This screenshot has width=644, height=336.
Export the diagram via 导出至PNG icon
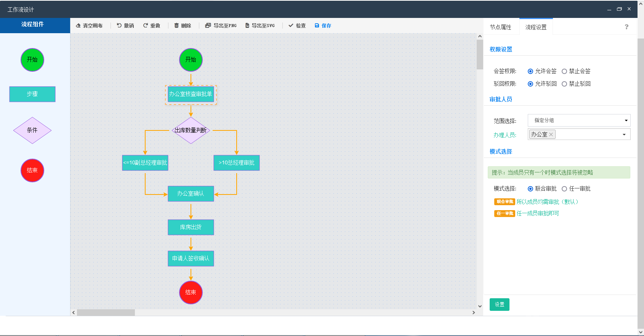pos(208,26)
